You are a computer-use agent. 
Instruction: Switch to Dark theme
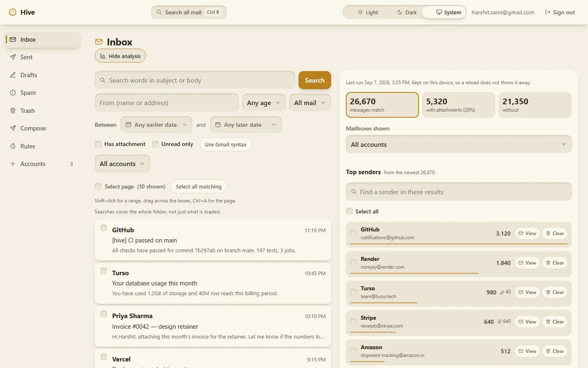(x=407, y=12)
